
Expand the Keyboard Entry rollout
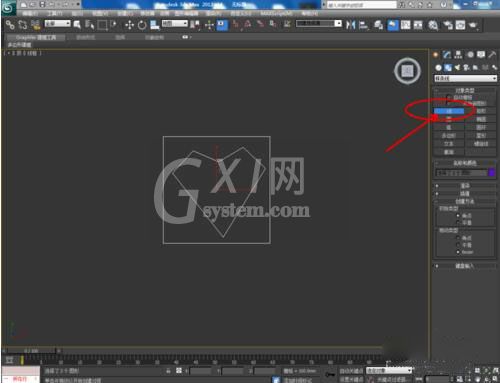point(465,266)
